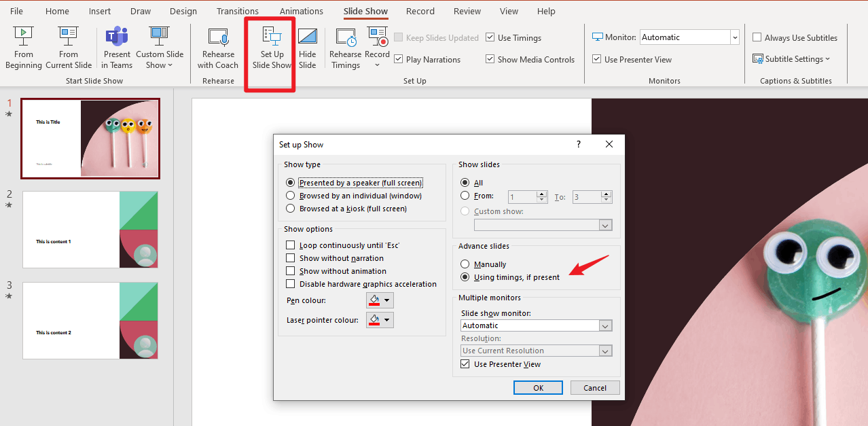Open the File tab
Image resolution: width=868 pixels, height=426 pixels.
click(x=16, y=11)
